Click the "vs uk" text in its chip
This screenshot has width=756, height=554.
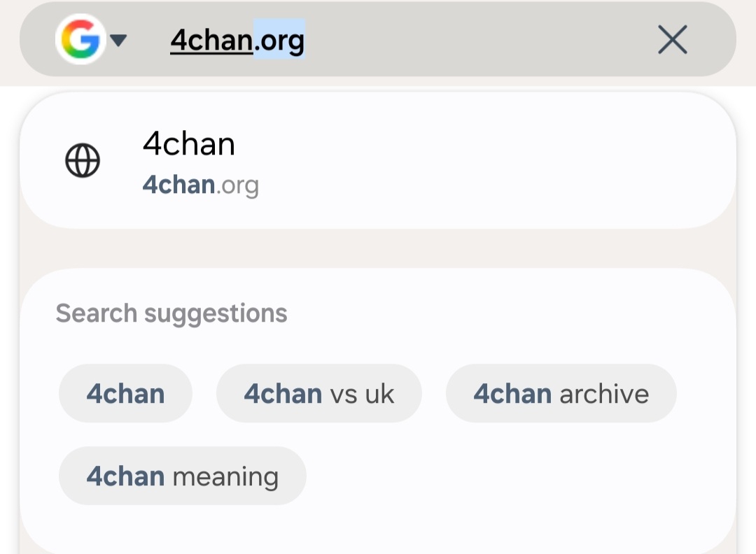coord(362,394)
